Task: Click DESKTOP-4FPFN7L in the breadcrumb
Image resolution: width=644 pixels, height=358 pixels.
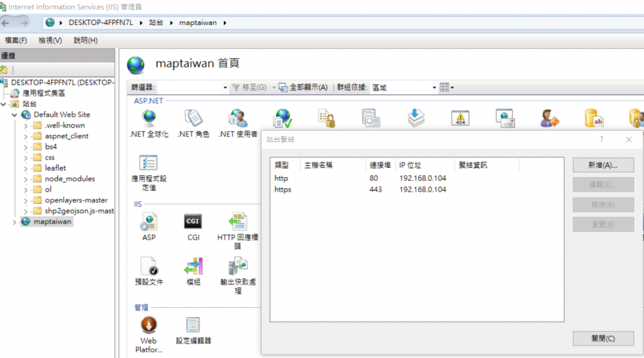Action: (x=101, y=23)
